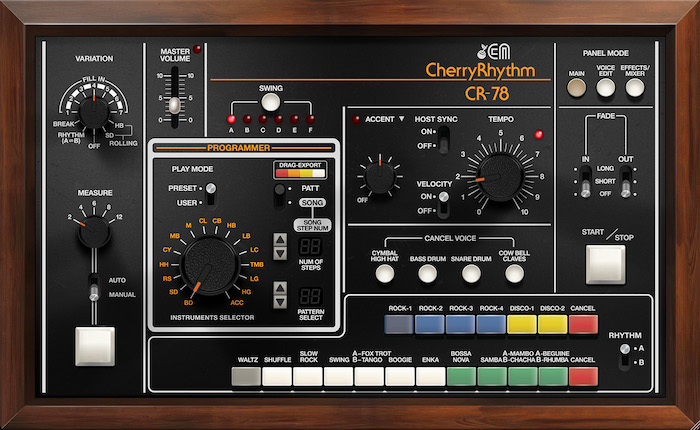The image size is (700, 430).
Task: Click the Snare Drum cancel voice button
Action: 466,271
